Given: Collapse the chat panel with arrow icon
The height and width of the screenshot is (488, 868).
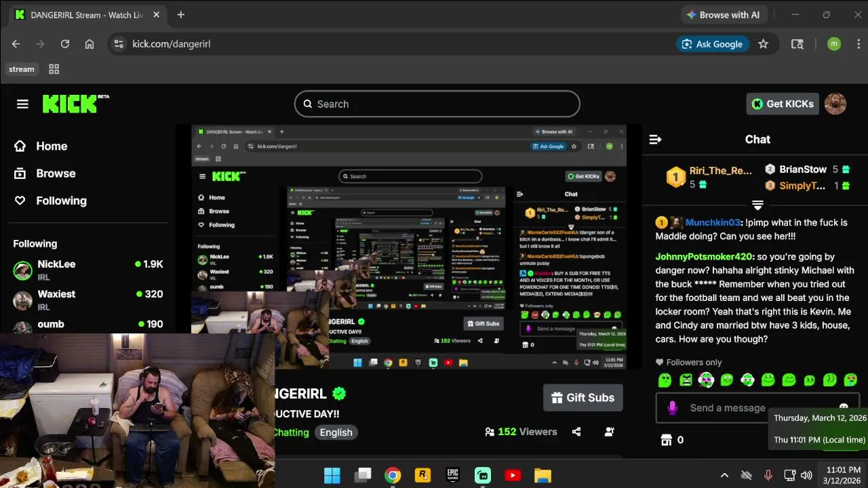Looking at the screenshot, I should click(x=655, y=140).
